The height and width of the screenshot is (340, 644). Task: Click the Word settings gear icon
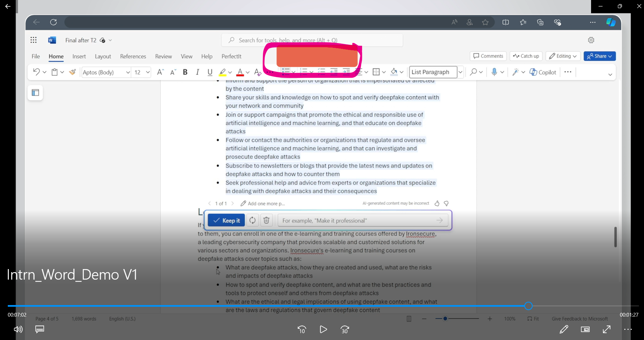[x=591, y=40]
